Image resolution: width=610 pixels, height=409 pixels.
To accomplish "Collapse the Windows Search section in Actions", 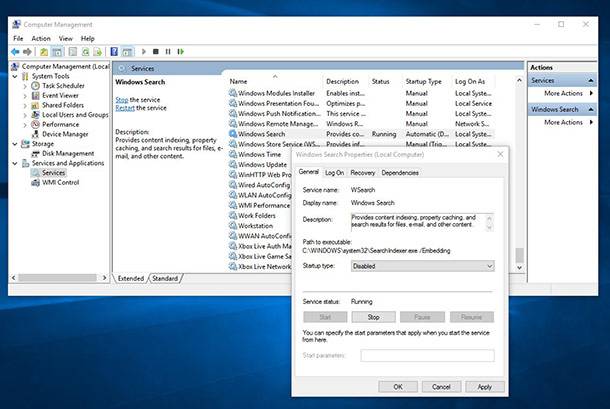I will click(591, 109).
